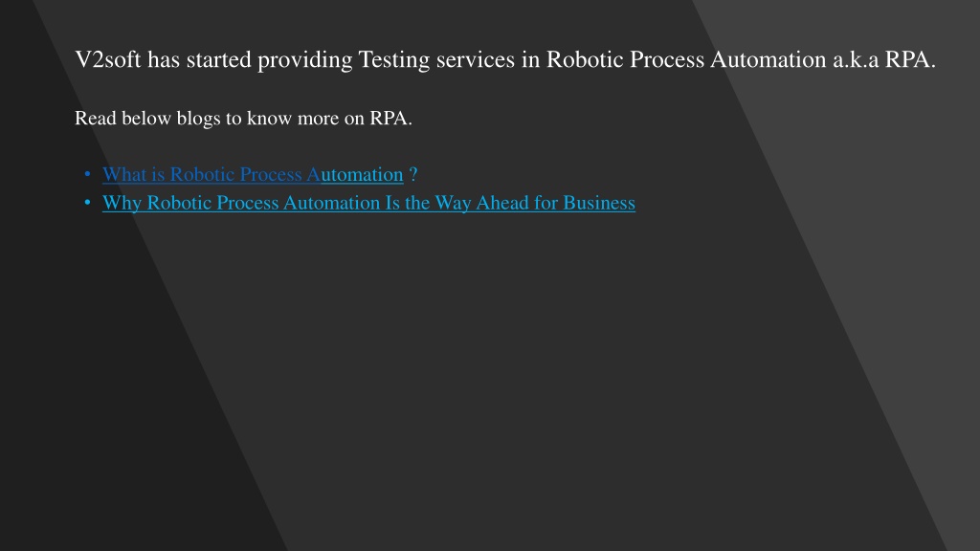
Task: Click 'RPA.' at the end of the heading
Action: point(910,60)
